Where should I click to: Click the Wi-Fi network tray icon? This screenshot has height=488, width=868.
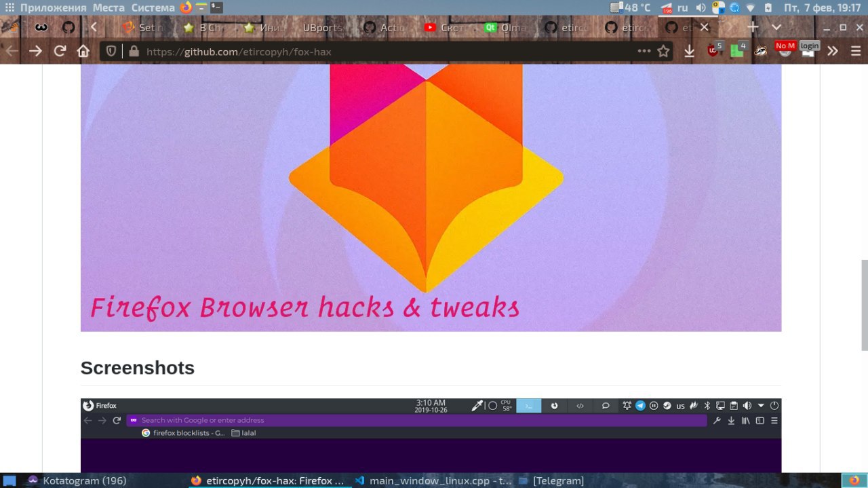tap(751, 7)
